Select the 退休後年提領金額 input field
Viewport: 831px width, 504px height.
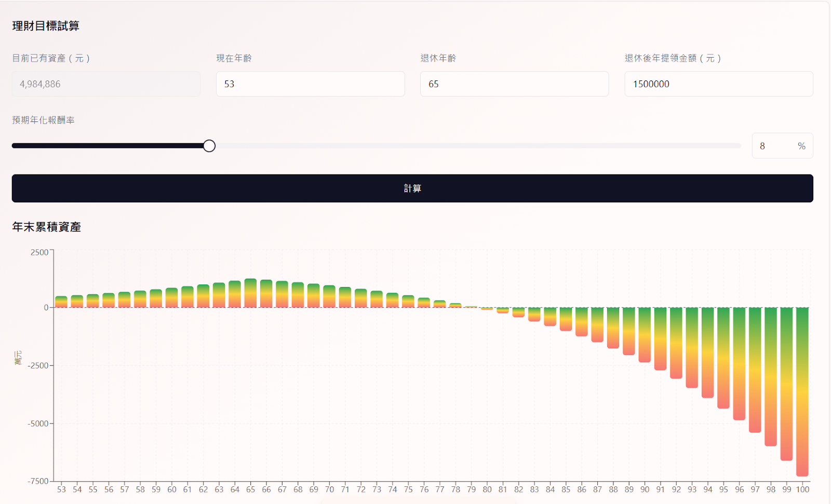718,84
